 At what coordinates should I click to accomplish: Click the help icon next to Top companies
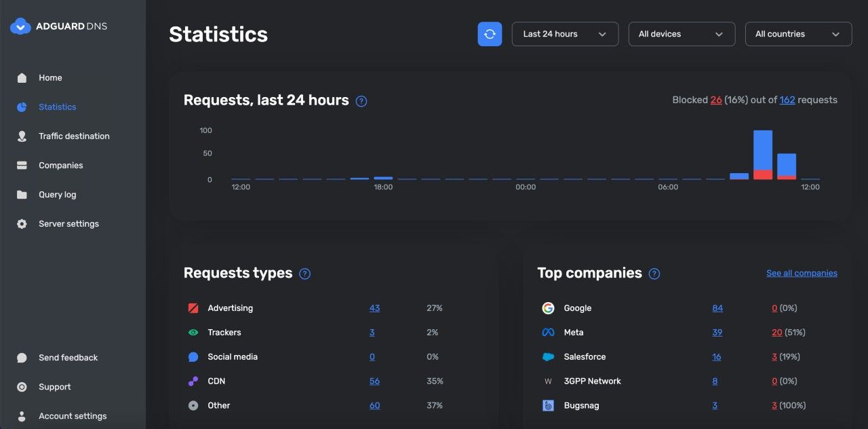(x=654, y=274)
